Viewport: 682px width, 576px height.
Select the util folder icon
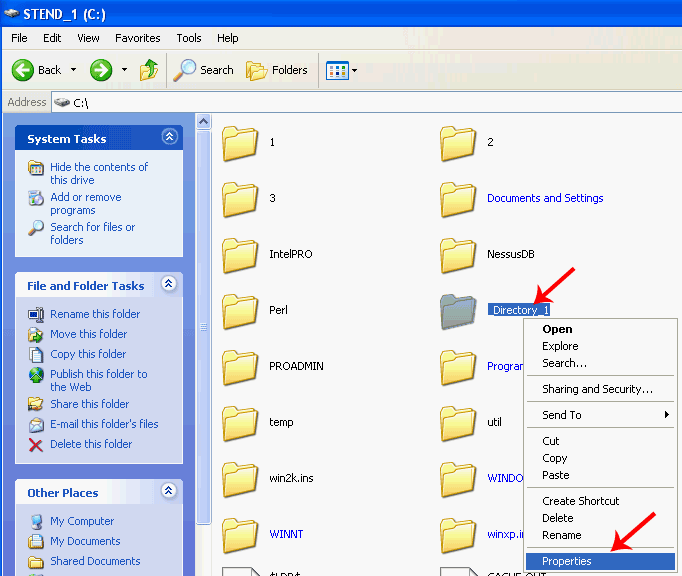tap(458, 423)
